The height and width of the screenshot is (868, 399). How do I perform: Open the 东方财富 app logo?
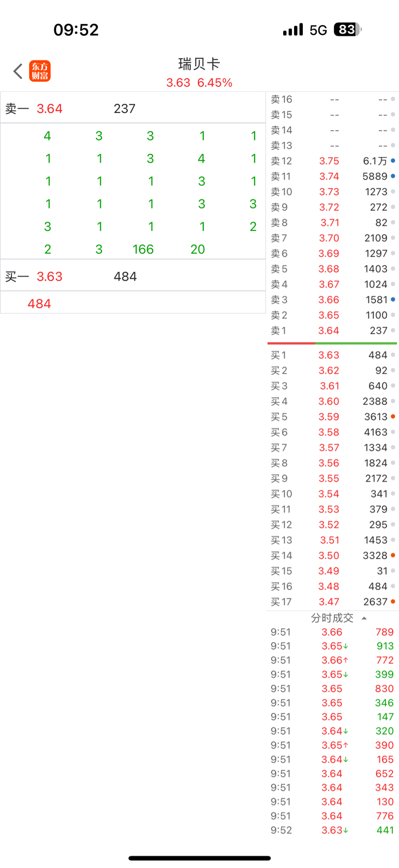click(x=40, y=71)
